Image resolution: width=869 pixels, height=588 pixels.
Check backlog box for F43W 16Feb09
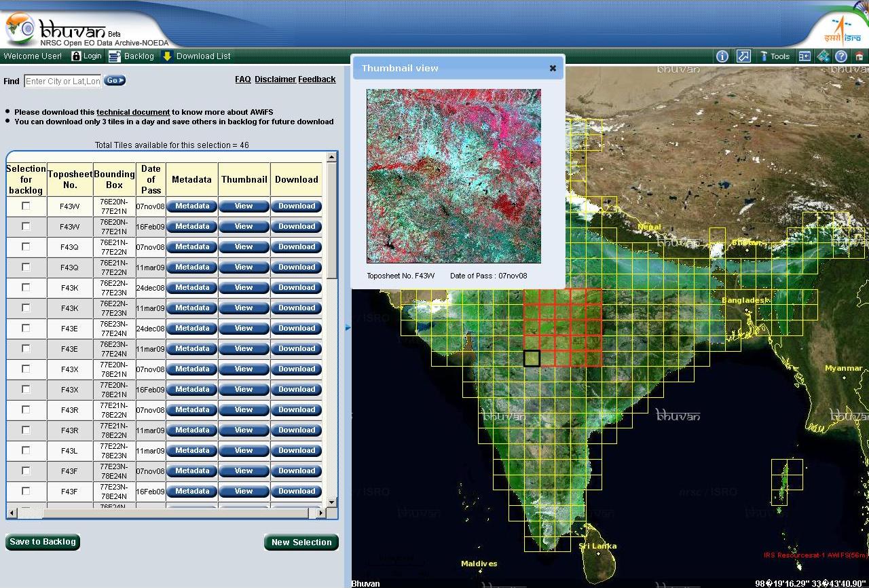26,226
